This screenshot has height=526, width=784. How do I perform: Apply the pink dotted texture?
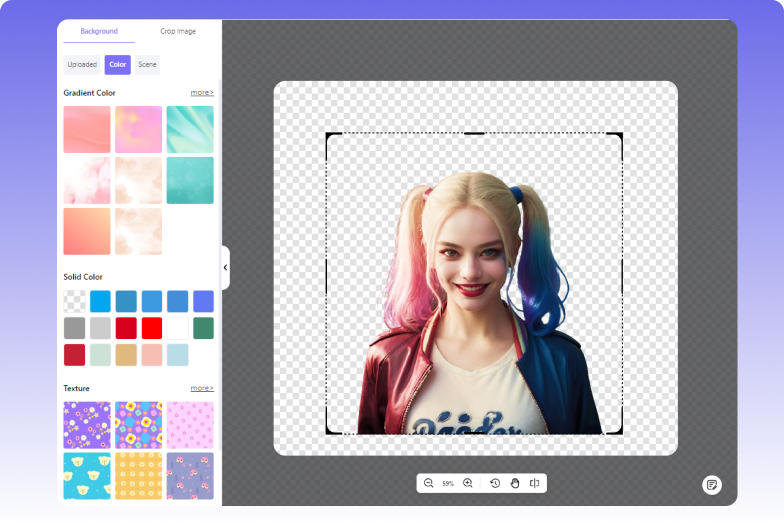(x=190, y=425)
